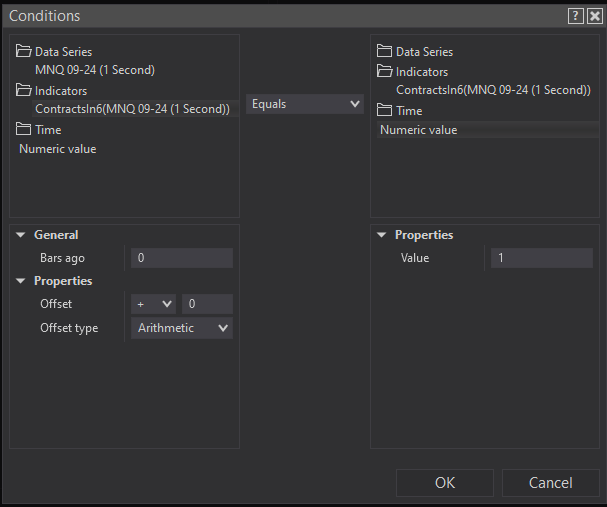Image resolution: width=607 pixels, height=507 pixels.
Task: Collapse the right Properties section
Action: pos(382,235)
